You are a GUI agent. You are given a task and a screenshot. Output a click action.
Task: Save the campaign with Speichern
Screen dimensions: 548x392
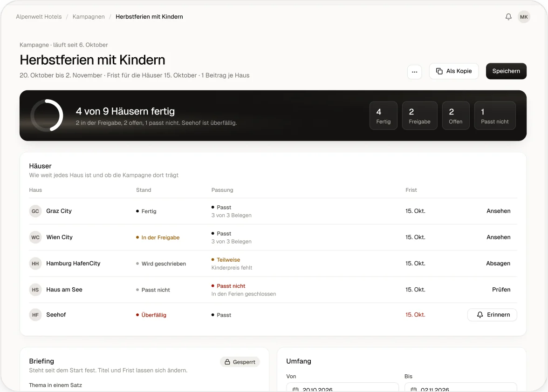tap(506, 71)
